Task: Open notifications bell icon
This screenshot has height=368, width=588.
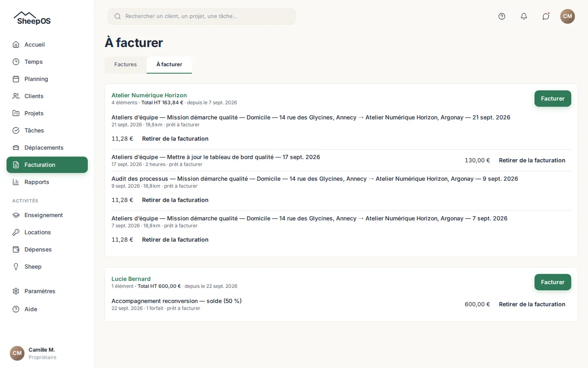Action: click(524, 16)
